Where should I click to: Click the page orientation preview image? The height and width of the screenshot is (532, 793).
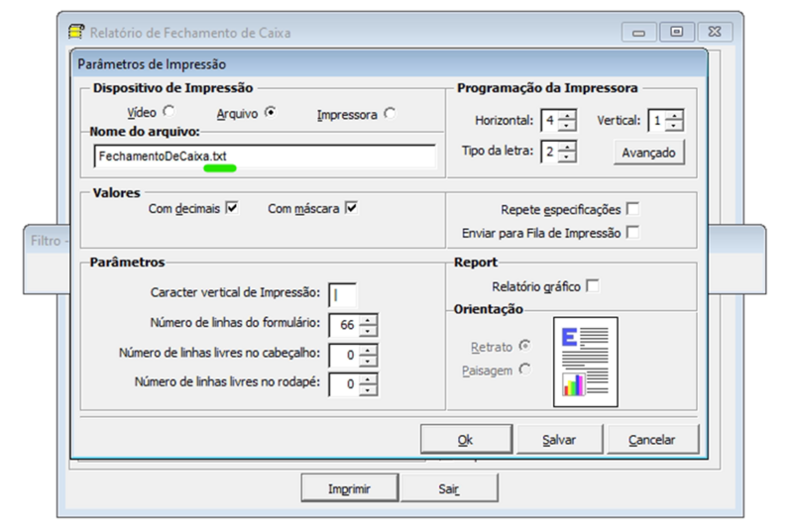click(585, 362)
